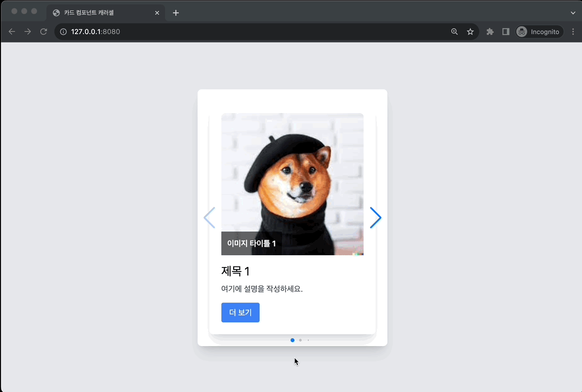582x392 pixels.
Task: Go back with the browser back arrow
Action: coord(12,32)
